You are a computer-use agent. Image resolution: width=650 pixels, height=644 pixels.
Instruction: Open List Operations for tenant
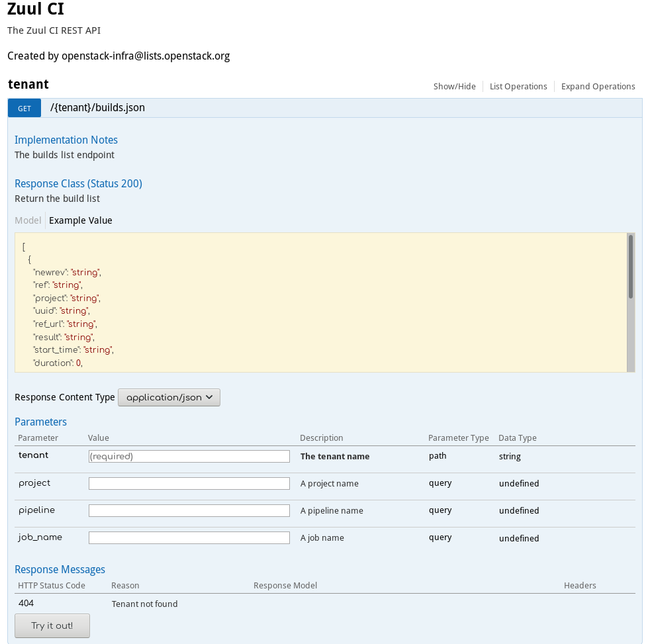pyautogui.click(x=518, y=86)
